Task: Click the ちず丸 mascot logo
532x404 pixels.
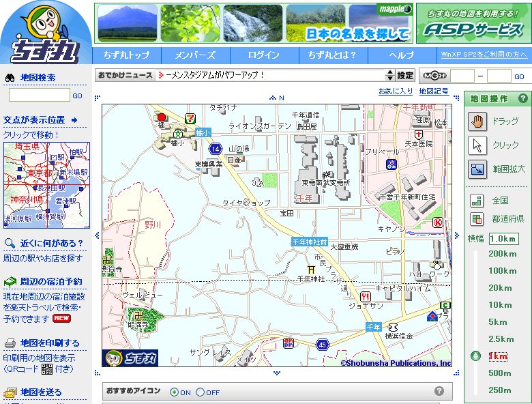Action: (45, 33)
